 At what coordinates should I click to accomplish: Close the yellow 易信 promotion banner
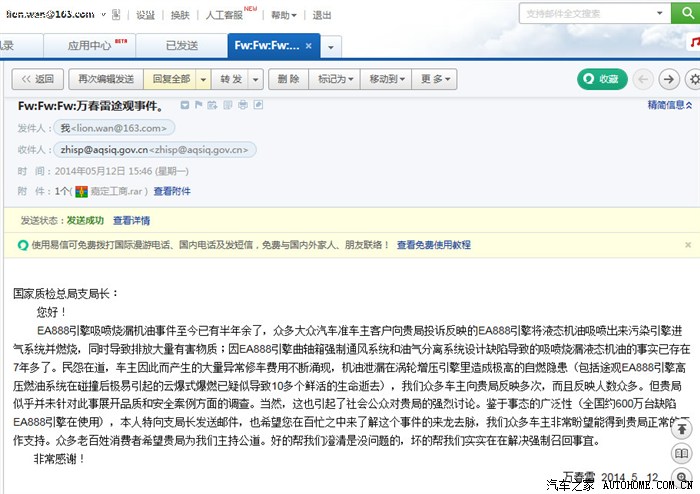coord(690,244)
